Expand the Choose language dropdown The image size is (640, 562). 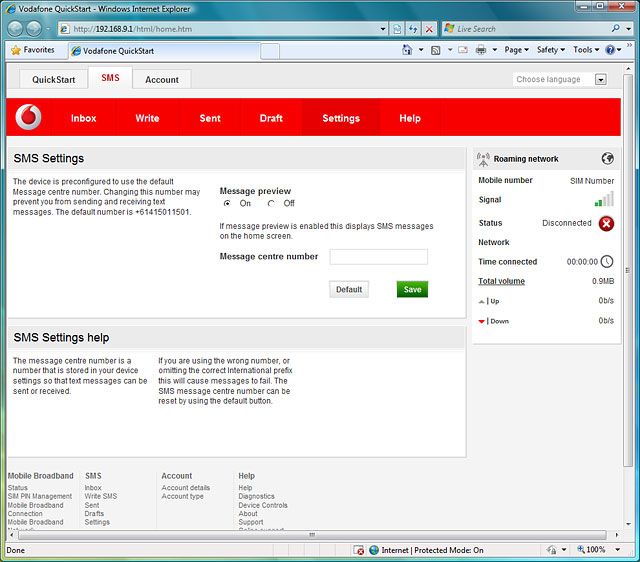click(601, 79)
